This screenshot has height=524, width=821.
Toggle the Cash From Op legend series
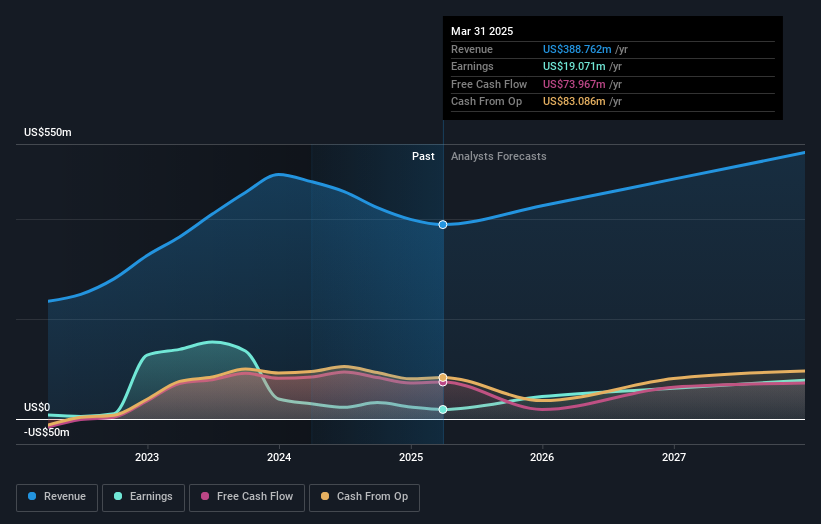364,497
